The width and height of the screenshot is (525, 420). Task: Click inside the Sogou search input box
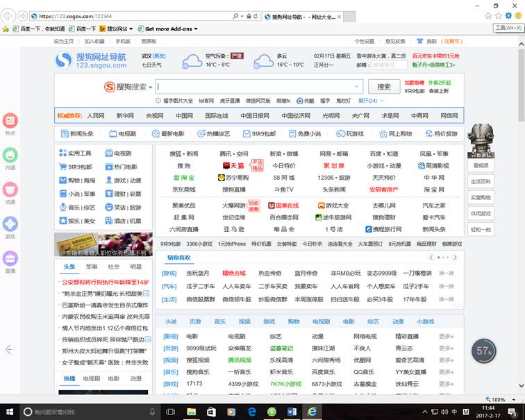[x=257, y=87]
